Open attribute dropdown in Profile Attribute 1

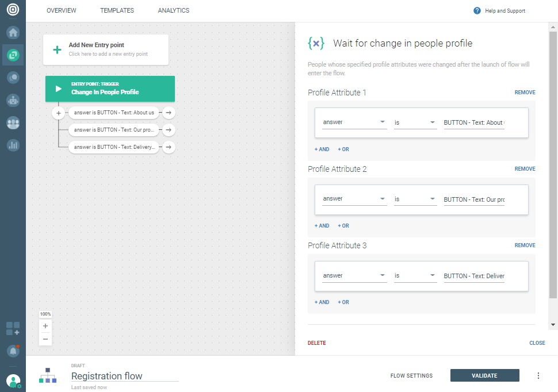point(354,122)
